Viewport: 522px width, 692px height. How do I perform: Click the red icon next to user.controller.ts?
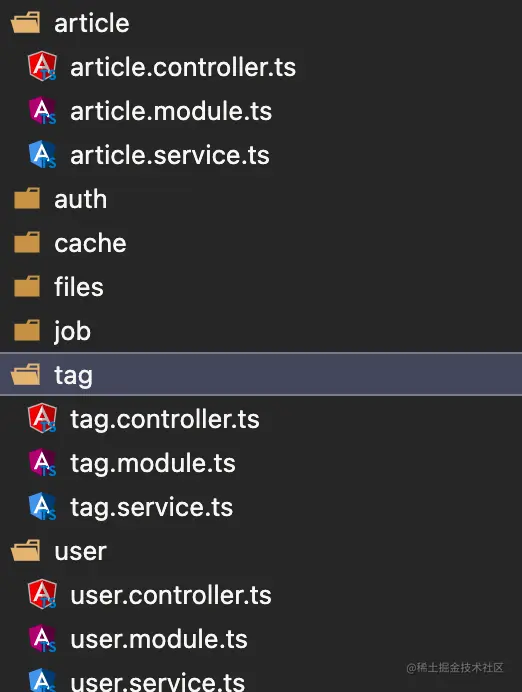coord(42,594)
